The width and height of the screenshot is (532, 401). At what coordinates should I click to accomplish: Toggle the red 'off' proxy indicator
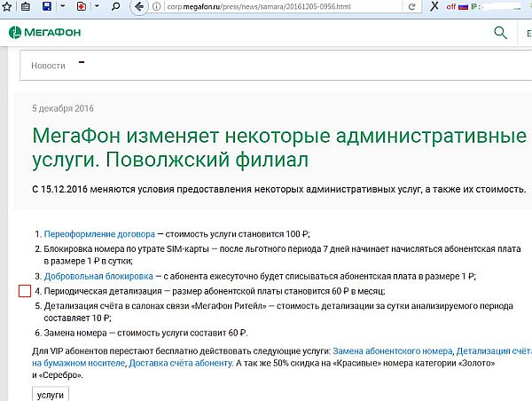click(453, 6)
